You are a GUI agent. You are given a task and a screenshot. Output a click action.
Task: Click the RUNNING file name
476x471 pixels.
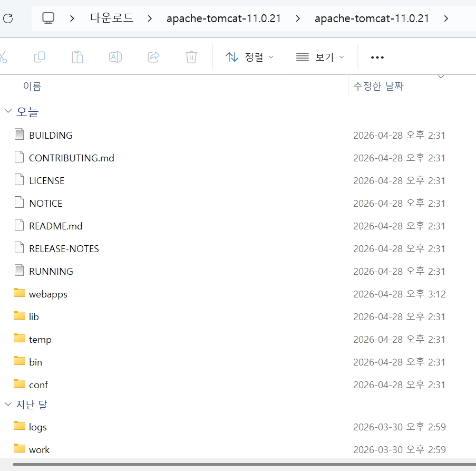51,271
